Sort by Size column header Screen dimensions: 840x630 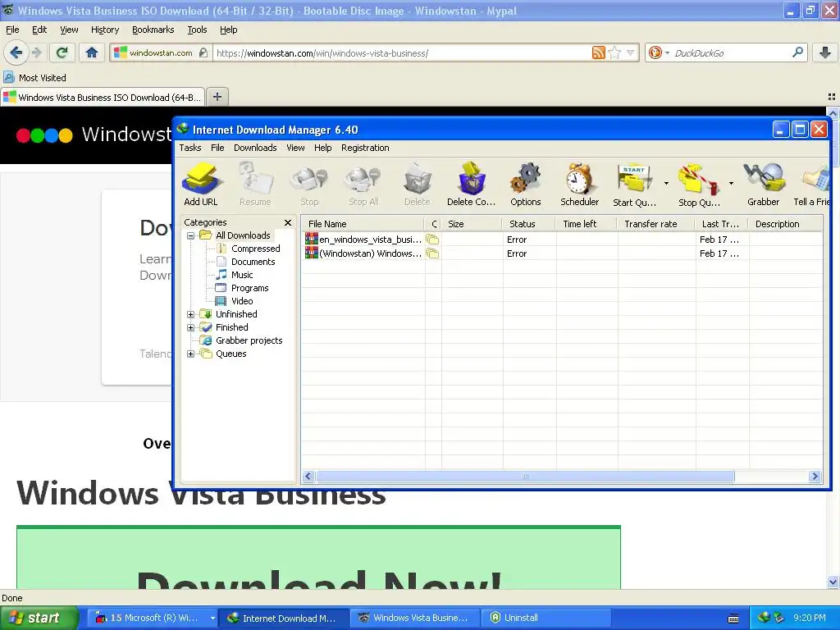(472, 224)
